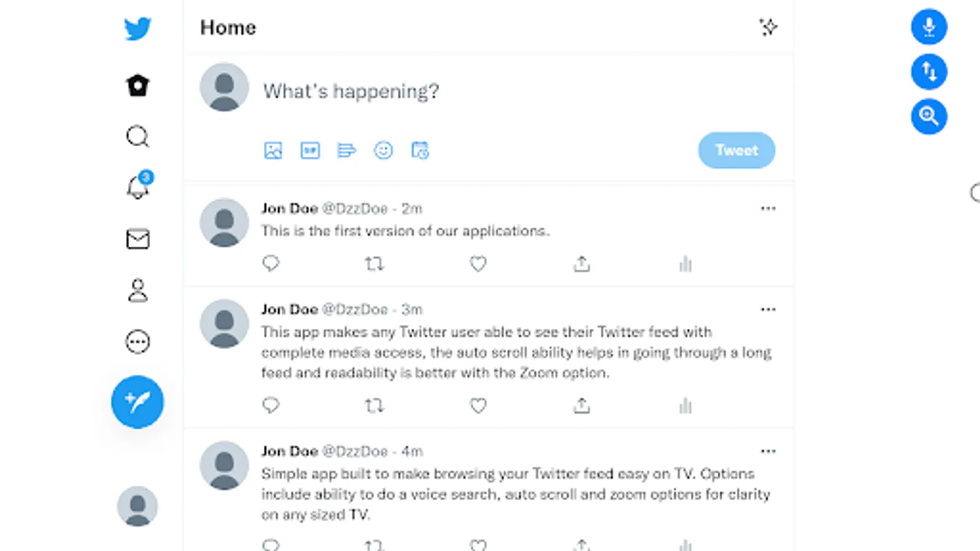Click the Home header title

228,28
